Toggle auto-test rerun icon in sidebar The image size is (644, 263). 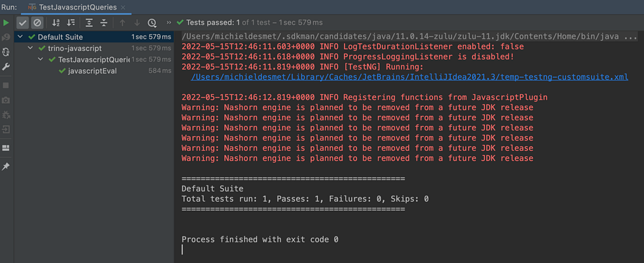(6, 52)
